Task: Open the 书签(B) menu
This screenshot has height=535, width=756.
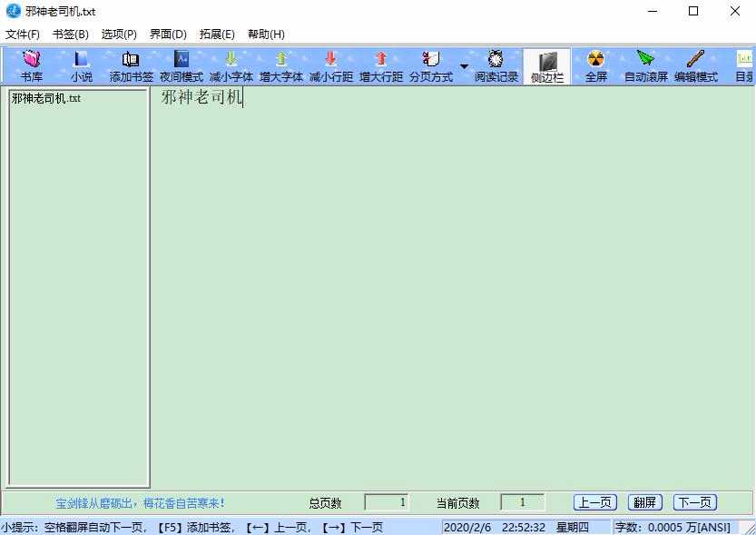Action: click(71, 35)
